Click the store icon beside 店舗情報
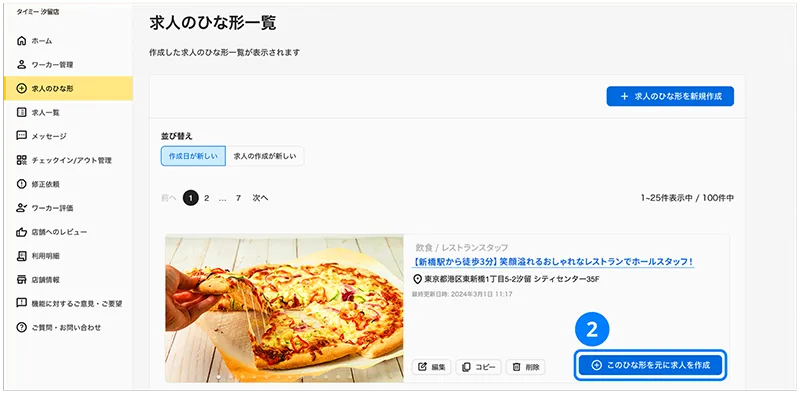 tap(21, 280)
